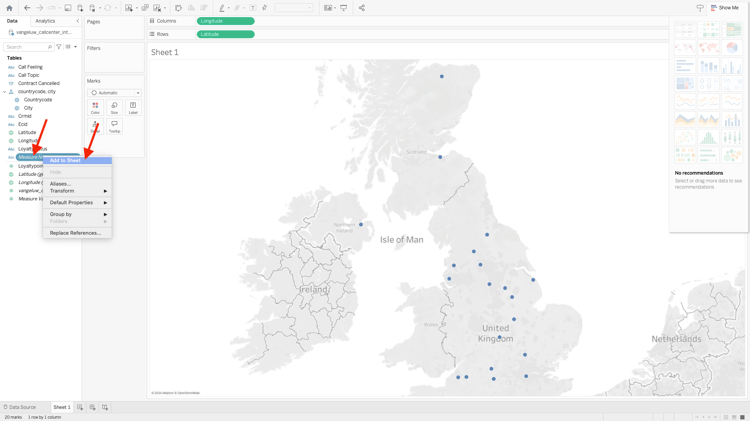Choose Add to Sheet in context menu

[x=77, y=160]
